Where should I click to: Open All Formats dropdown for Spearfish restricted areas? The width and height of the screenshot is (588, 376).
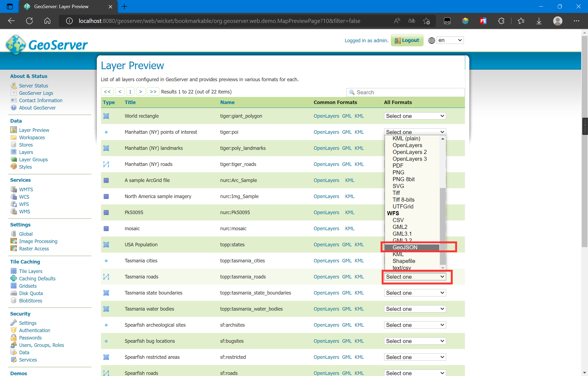[x=415, y=357]
